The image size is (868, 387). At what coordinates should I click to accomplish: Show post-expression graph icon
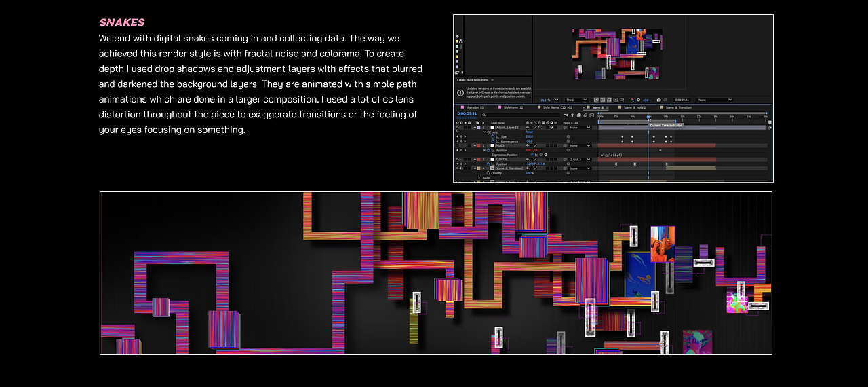pyautogui.click(x=536, y=155)
